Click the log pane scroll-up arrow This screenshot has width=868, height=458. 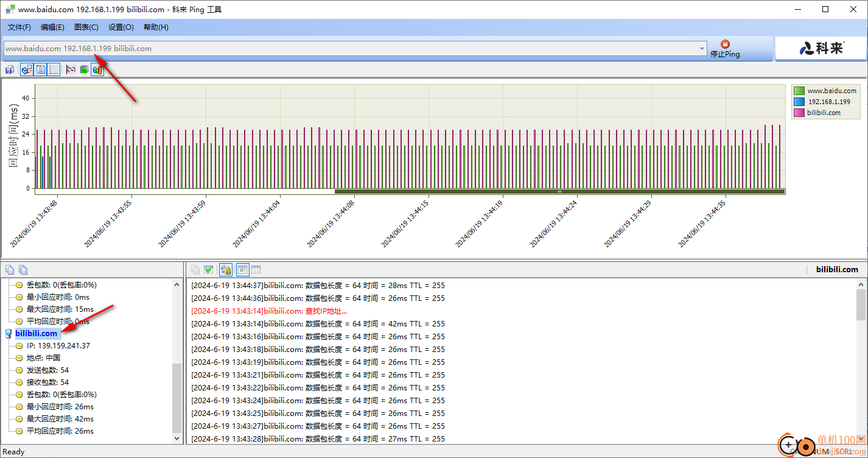pyautogui.click(x=861, y=284)
